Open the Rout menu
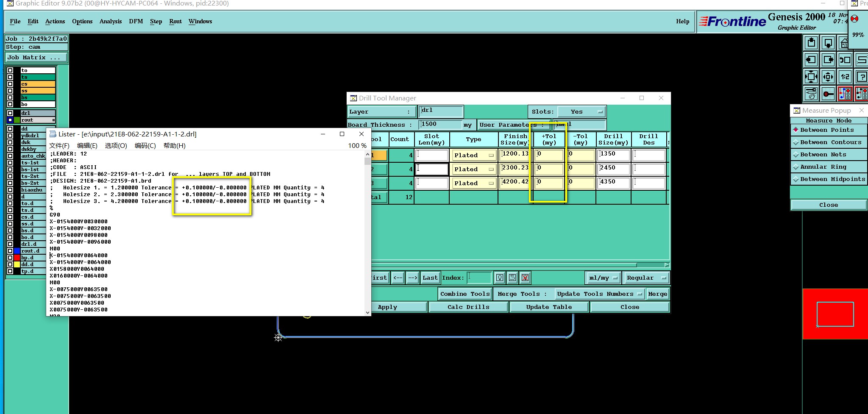This screenshot has height=414, width=868. coord(175,22)
